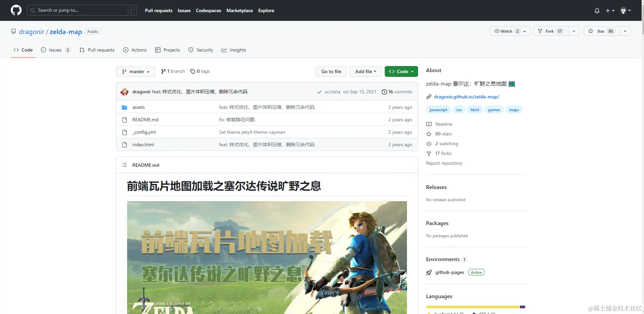Expand the Fork options dropdown arrow

[574, 31]
